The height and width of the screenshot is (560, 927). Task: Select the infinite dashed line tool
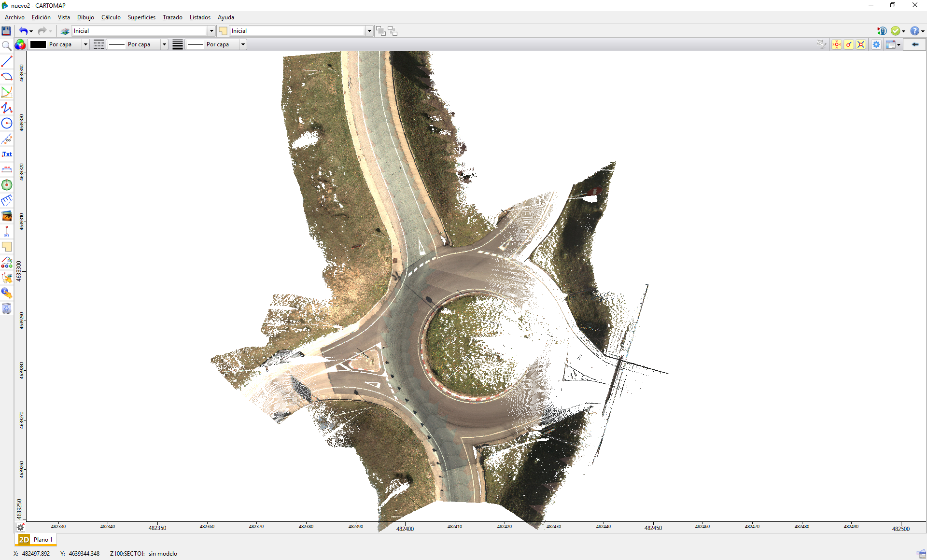(x=7, y=139)
